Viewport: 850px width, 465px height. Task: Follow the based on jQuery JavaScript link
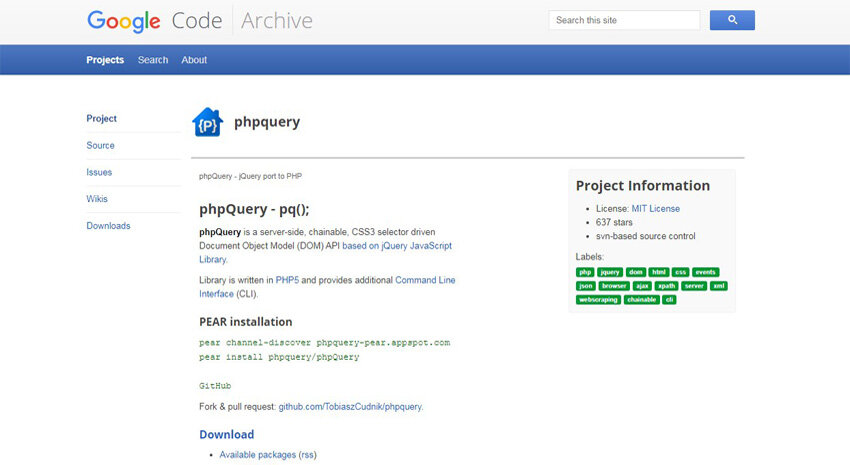pos(397,246)
